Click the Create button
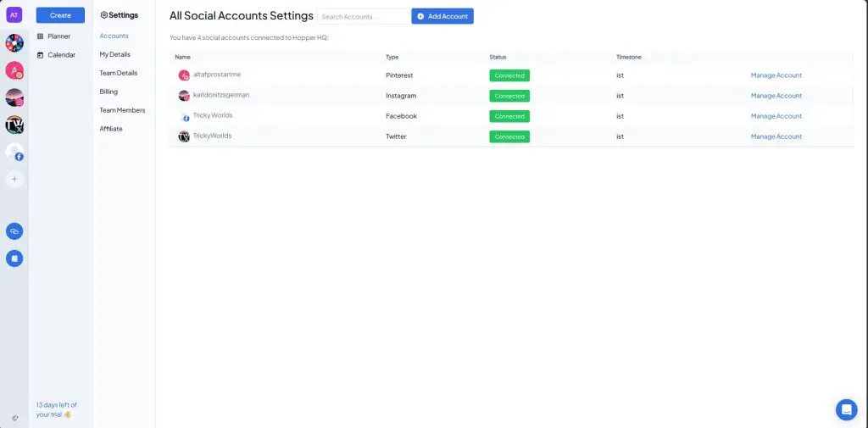This screenshot has height=428, width=868. coord(60,15)
